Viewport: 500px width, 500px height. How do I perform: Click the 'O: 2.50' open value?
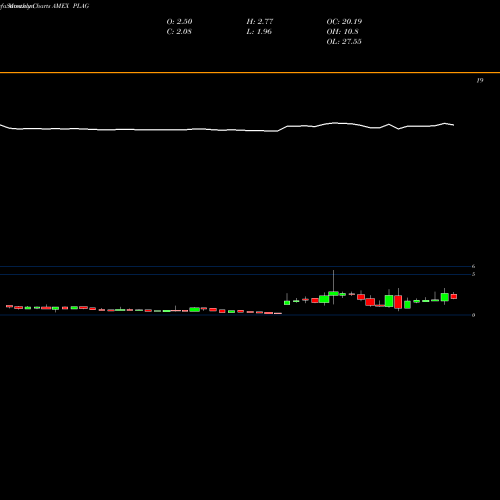tap(179, 22)
